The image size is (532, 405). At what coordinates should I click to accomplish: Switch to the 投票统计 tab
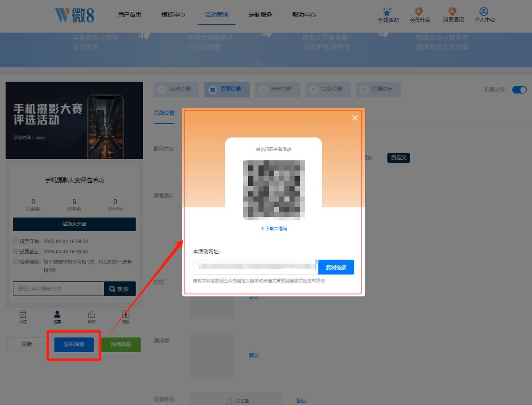[x=379, y=89]
